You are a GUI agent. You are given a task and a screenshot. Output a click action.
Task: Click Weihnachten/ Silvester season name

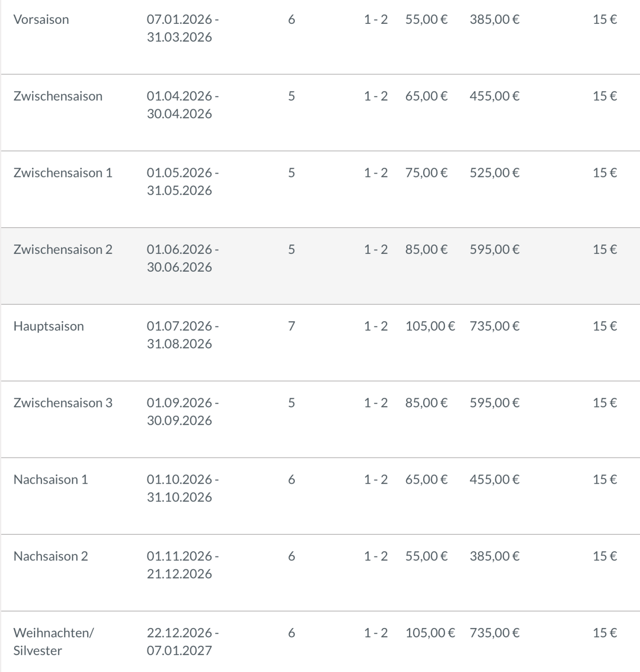53,642
